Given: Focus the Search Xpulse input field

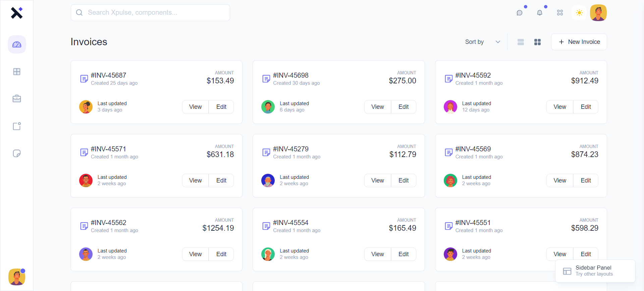Looking at the screenshot, I should click(x=150, y=13).
